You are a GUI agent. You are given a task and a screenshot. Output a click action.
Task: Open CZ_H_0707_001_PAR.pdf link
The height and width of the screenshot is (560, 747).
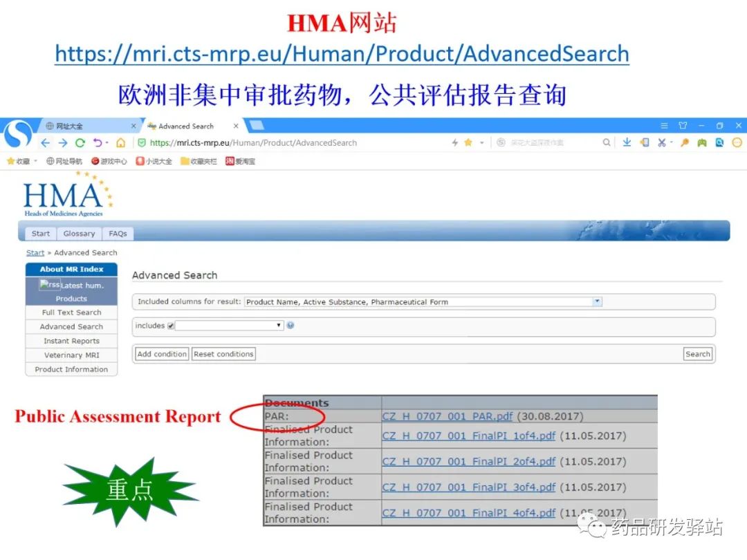(448, 416)
